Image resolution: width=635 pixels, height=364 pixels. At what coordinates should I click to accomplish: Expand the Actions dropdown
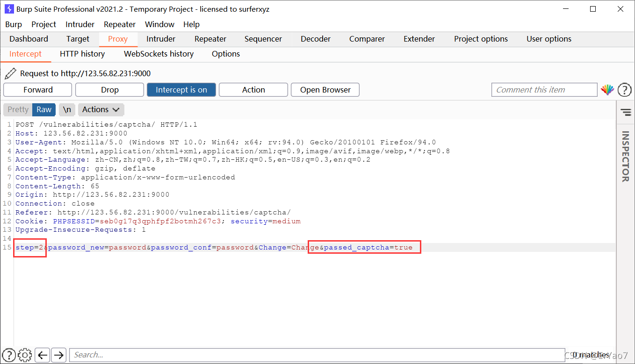click(101, 109)
